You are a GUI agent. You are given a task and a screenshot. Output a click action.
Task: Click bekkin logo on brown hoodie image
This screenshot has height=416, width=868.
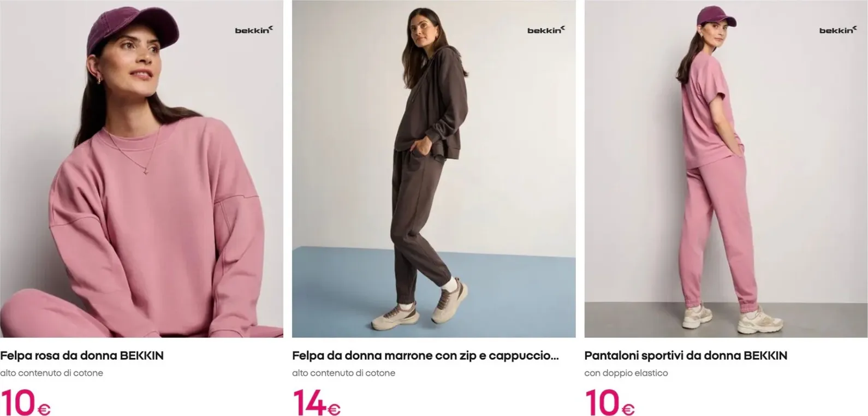(546, 29)
